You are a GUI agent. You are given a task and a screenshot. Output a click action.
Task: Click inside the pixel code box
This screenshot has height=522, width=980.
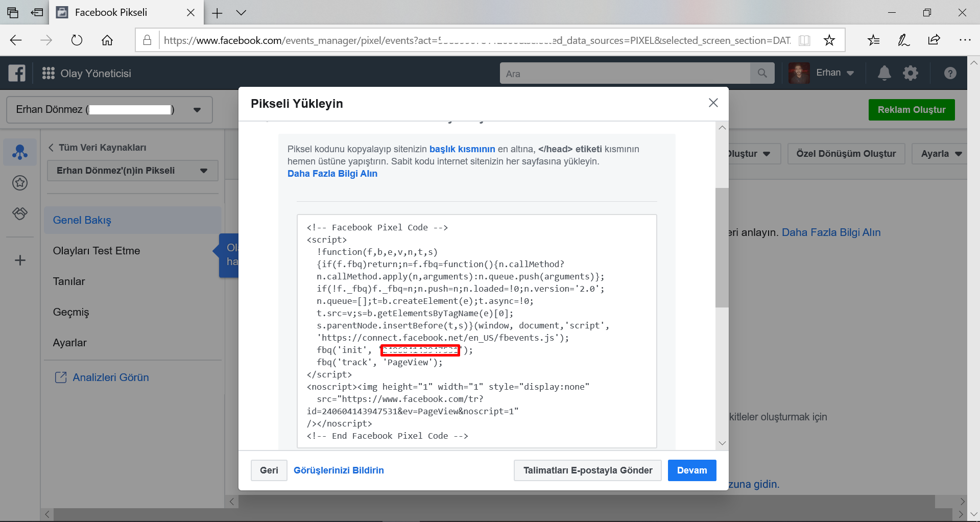pos(476,331)
